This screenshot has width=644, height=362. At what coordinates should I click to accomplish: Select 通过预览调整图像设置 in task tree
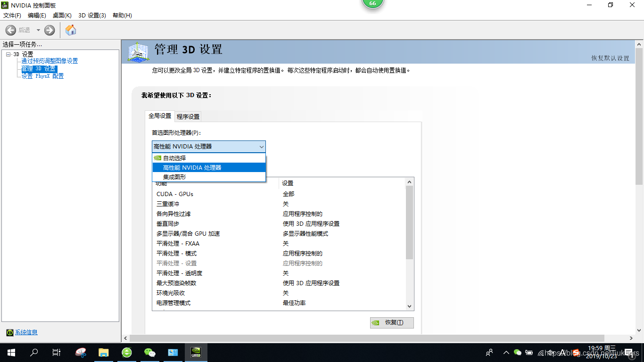tap(50, 61)
